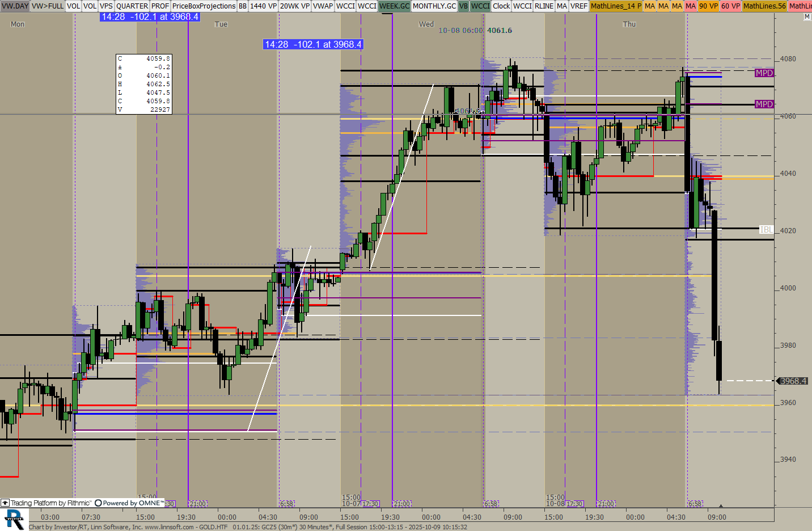Click the orange 90 VP button
The image size is (812, 531).
708,6
